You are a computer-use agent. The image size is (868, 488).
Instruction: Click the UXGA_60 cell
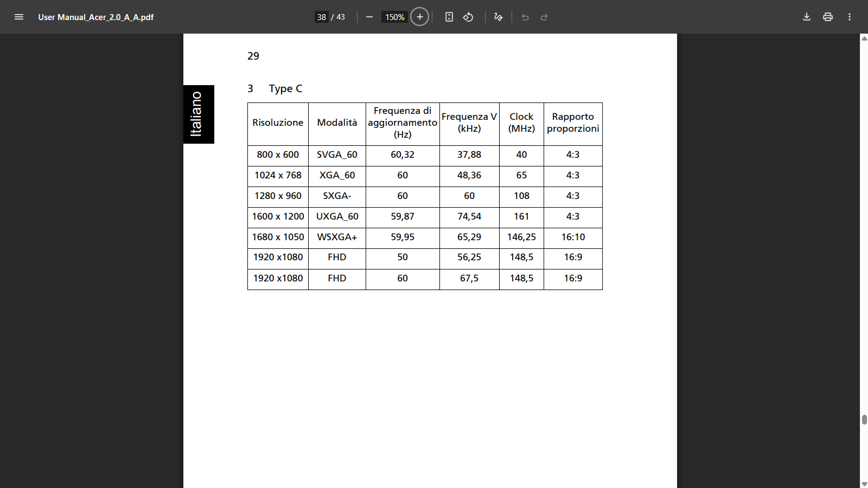pos(337,216)
